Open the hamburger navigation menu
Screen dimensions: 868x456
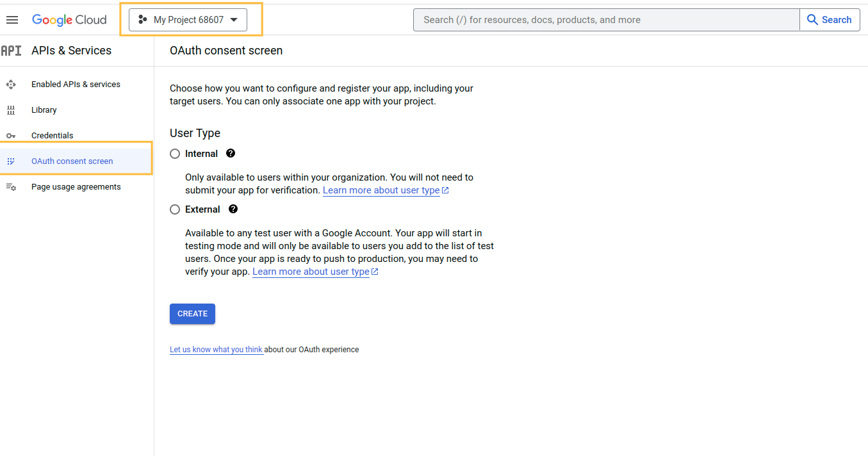coord(12,20)
